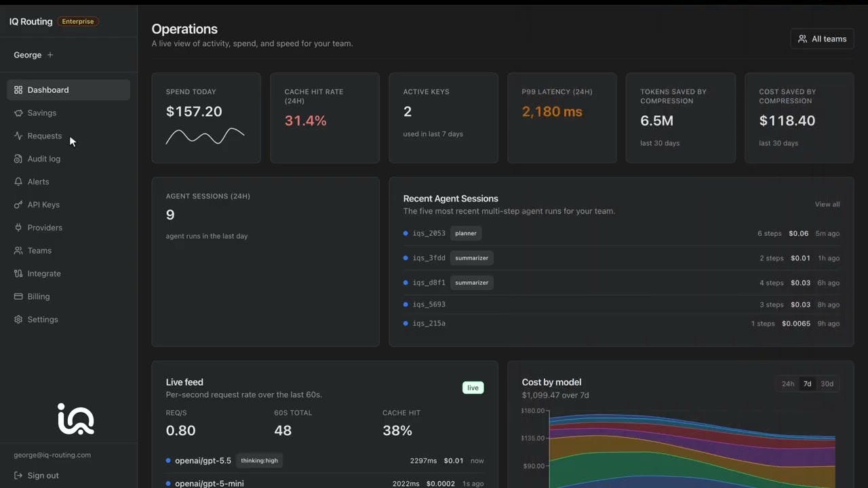Click the Requests activity pulse icon

pos(18,136)
